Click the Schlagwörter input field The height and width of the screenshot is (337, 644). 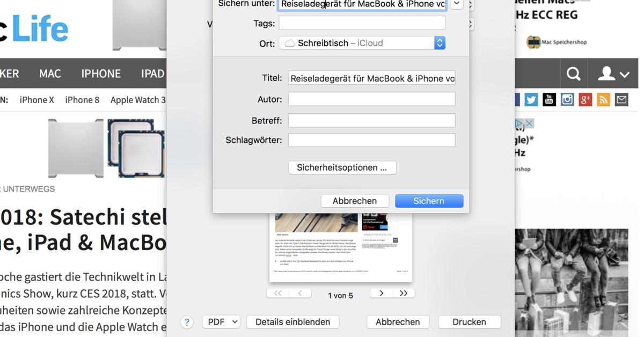[x=372, y=140]
